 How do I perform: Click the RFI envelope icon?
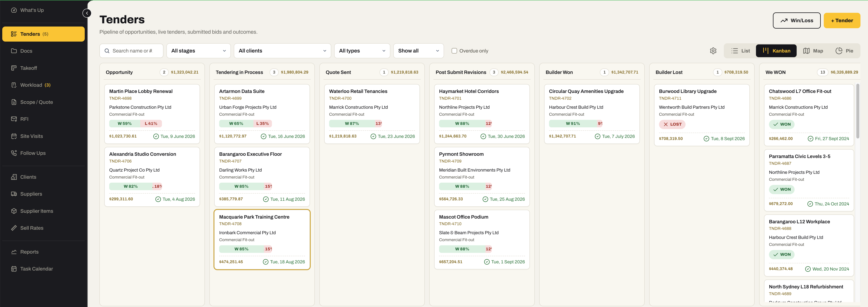point(14,119)
